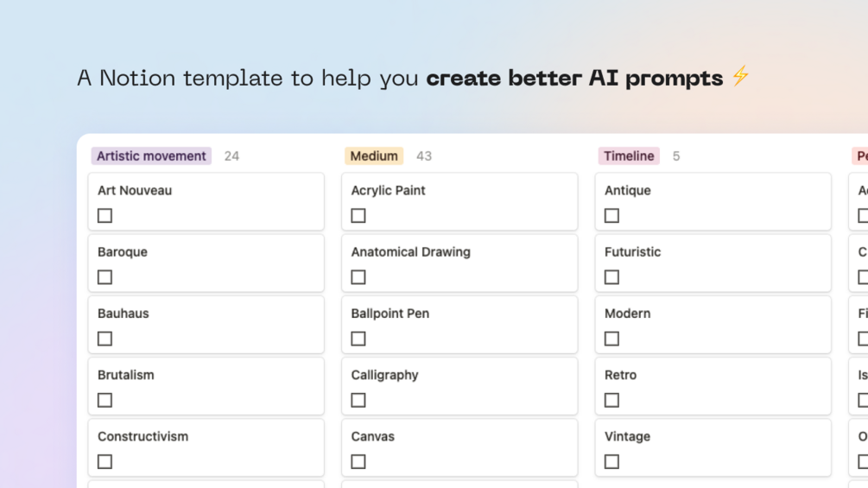Enable the Vintage checkbox

(612, 462)
